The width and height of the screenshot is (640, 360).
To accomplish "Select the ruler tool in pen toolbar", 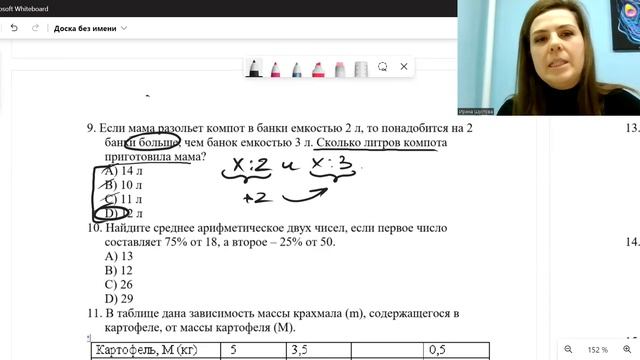I will pos(361,69).
